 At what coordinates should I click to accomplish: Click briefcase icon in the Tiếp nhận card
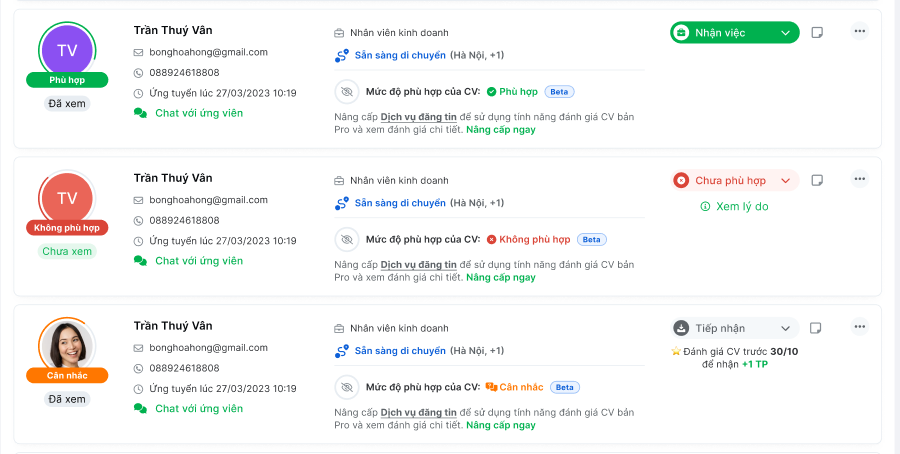click(x=339, y=329)
